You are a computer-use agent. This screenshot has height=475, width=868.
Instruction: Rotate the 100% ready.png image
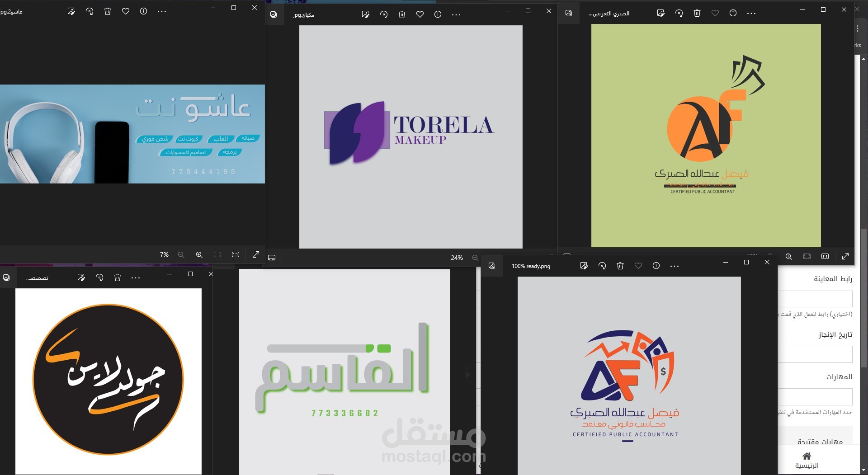[602, 266]
